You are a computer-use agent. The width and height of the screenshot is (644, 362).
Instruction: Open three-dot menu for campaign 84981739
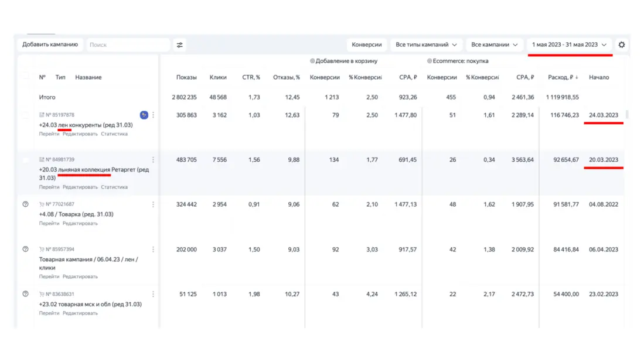pos(154,159)
